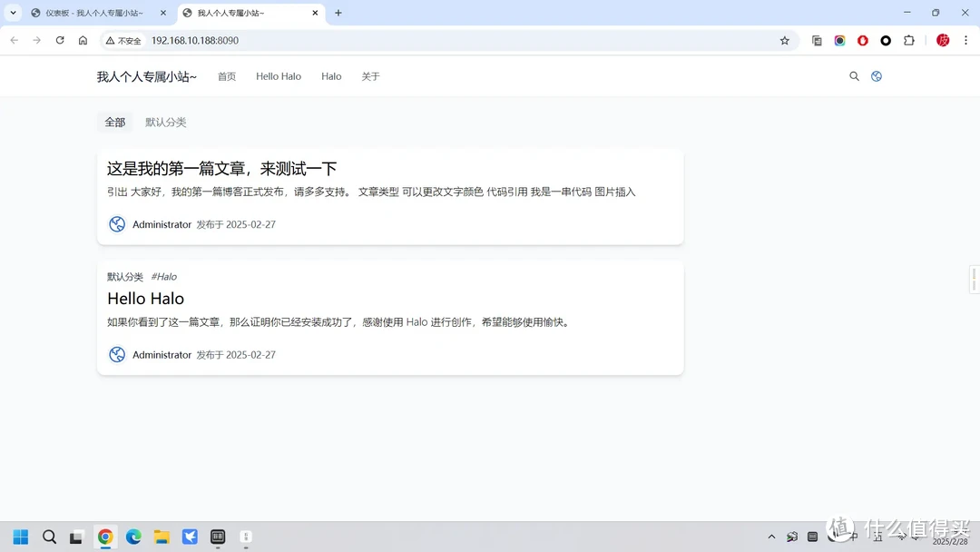Click Administrator's avatar on the first post
The width and height of the screenshot is (980, 552).
click(x=116, y=224)
